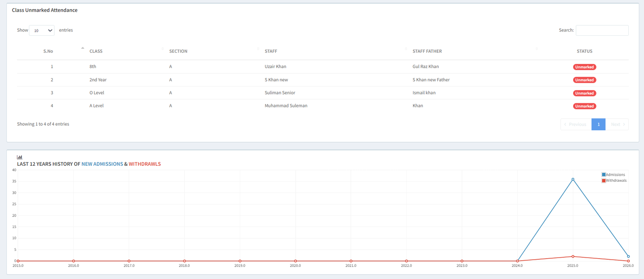The image size is (644, 279).
Task: Click the 2026 admissions data point
Action: 628,256
